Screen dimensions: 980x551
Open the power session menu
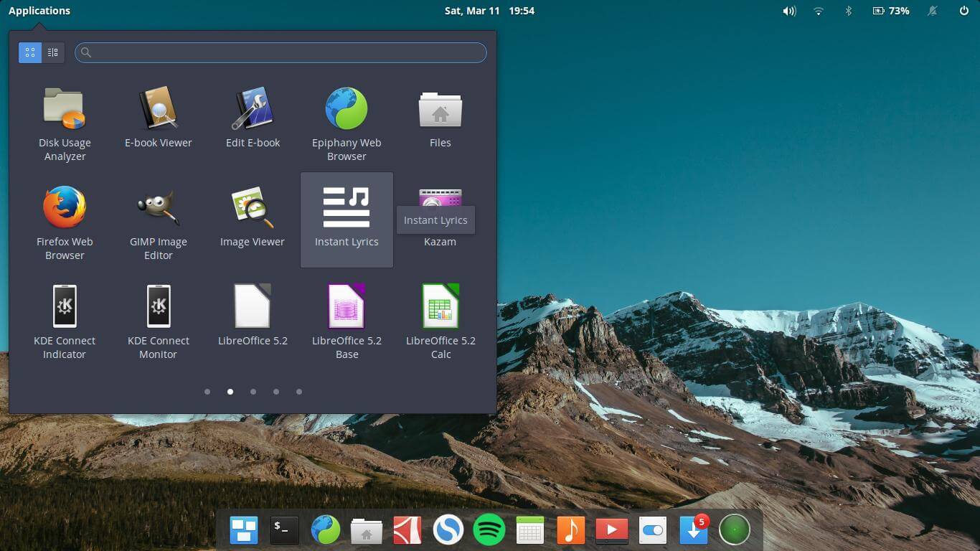click(x=964, y=11)
